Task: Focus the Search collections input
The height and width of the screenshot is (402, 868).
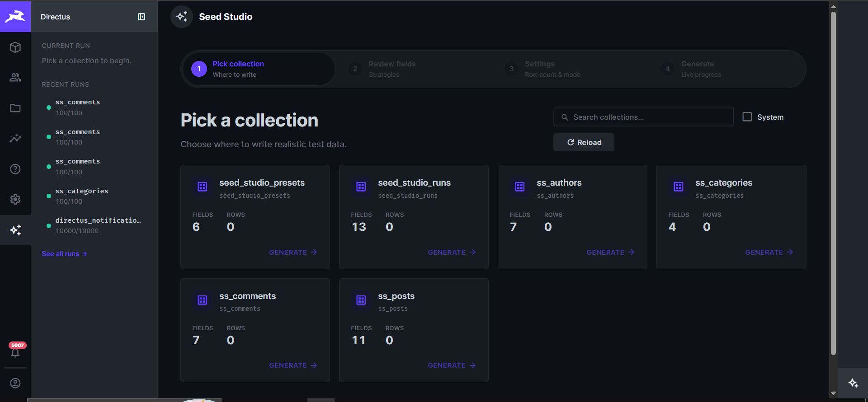Action: [x=643, y=117]
